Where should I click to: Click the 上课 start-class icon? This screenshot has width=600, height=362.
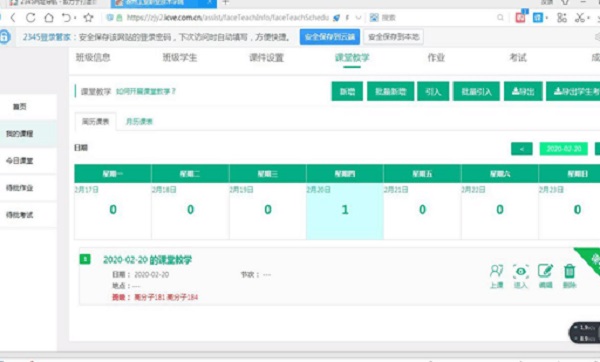click(x=497, y=276)
